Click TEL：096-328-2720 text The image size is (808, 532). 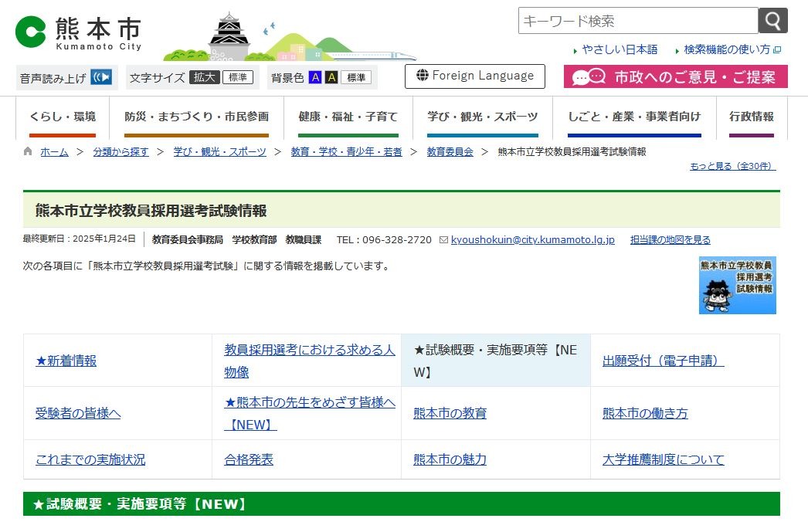pyautogui.click(x=384, y=239)
